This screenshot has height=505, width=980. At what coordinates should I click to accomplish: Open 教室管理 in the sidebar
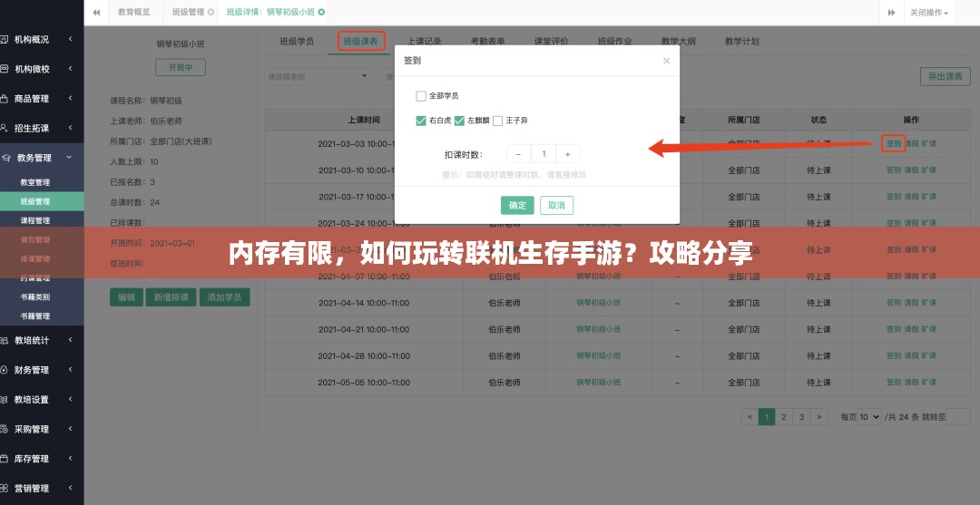tap(35, 182)
